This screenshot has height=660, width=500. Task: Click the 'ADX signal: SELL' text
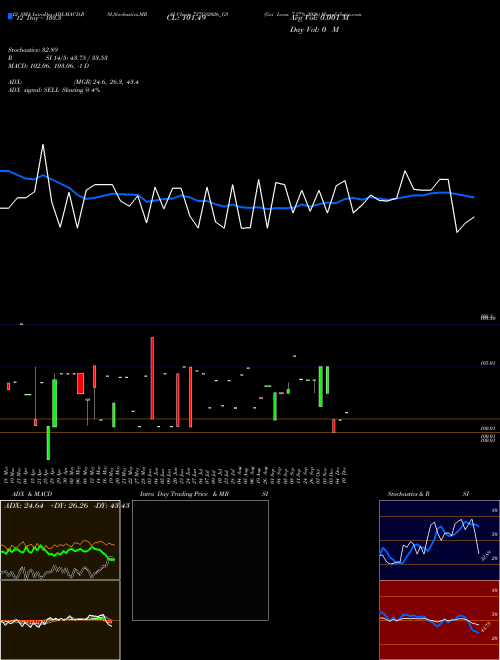click(34, 90)
